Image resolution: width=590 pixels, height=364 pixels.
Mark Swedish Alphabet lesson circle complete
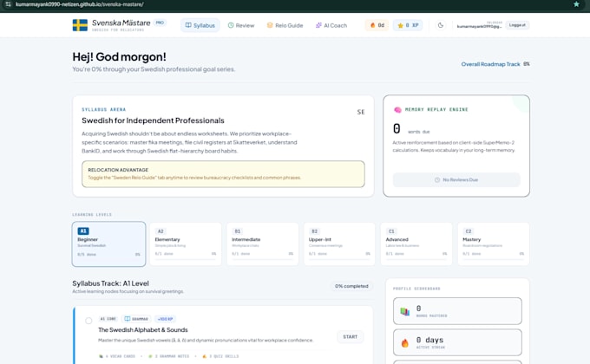pos(88,321)
